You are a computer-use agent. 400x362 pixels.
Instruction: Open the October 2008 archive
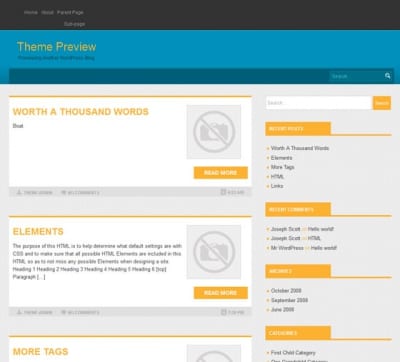tap(286, 291)
